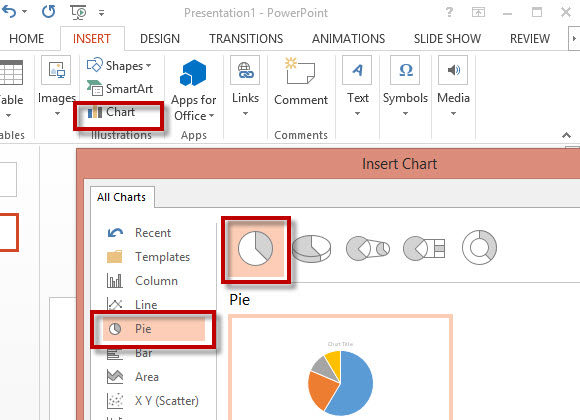Open the ANIMATIONS tab

348,38
